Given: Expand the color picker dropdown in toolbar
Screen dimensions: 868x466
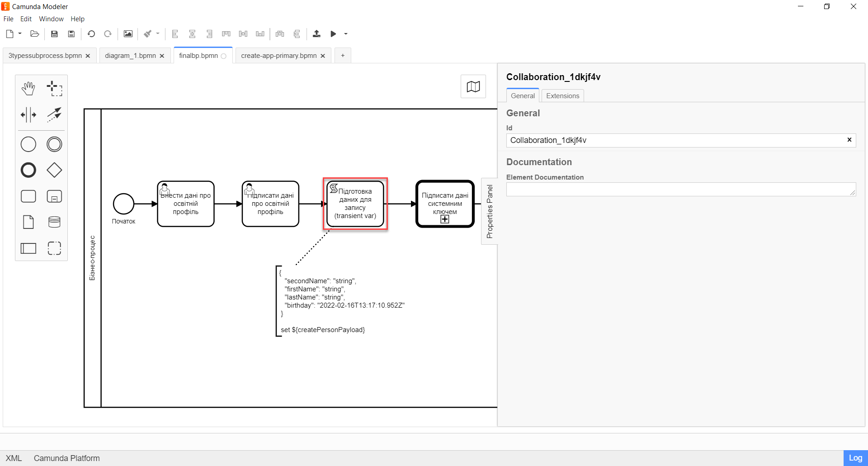Looking at the screenshot, I should pyautogui.click(x=158, y=33).
